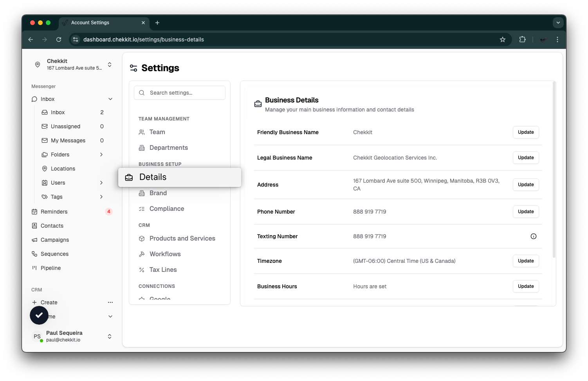588x381 pixels.
Task: Click the address bar URL
Action: pos(144,40)
